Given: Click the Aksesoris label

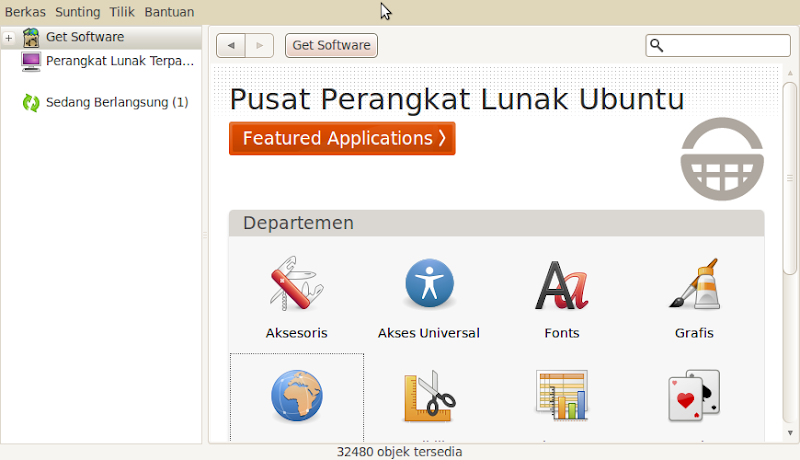Looking at the screenshot, I should (296, 333).
